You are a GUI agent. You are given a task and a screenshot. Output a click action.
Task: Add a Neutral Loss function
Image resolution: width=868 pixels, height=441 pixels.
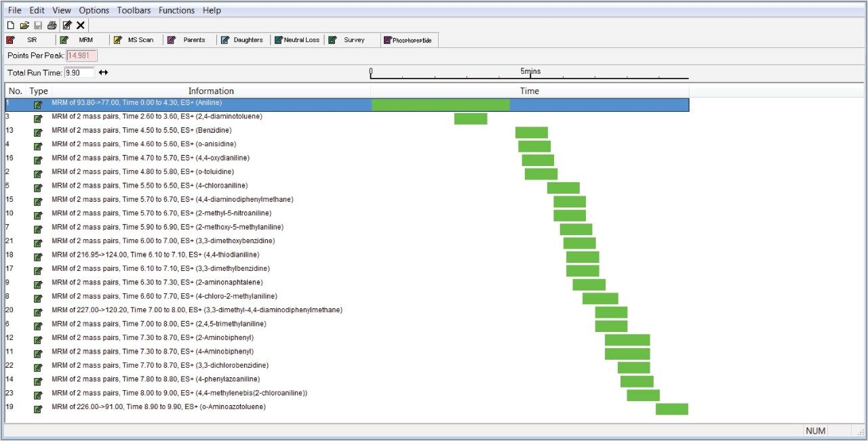coord(298,40)
